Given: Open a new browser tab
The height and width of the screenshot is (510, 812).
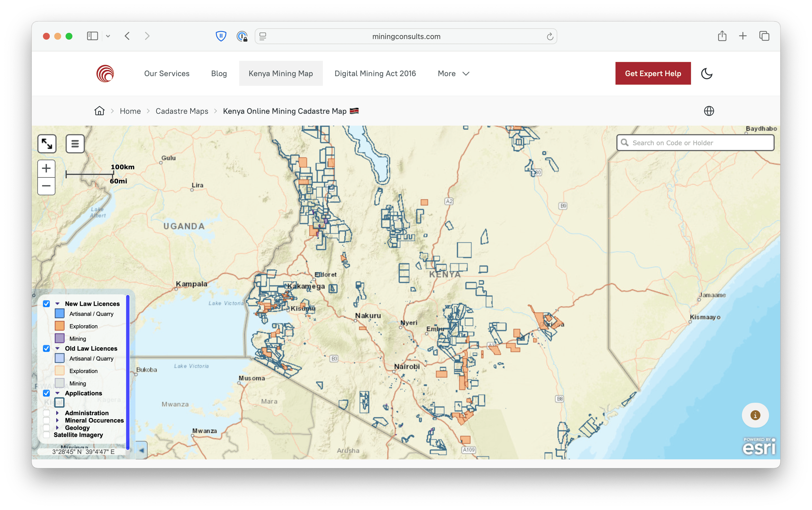Looking at the screenshot, I should pyautogui.click(x=743, y=36).
